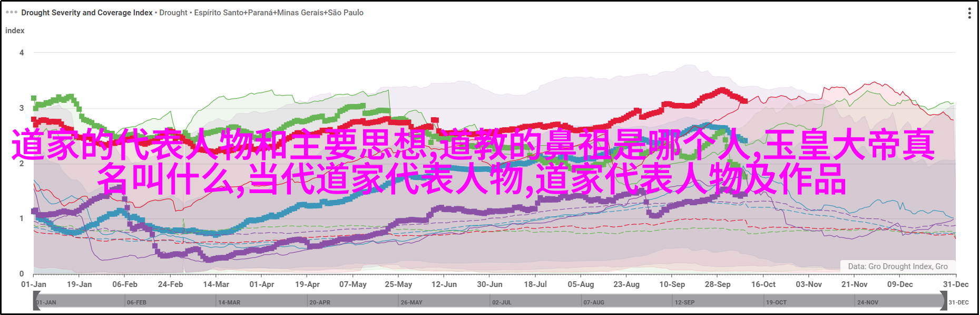Click the x-axis label 05-Aug
The image size is (980, 315).
pyautogui.click(x=581, y=284)
